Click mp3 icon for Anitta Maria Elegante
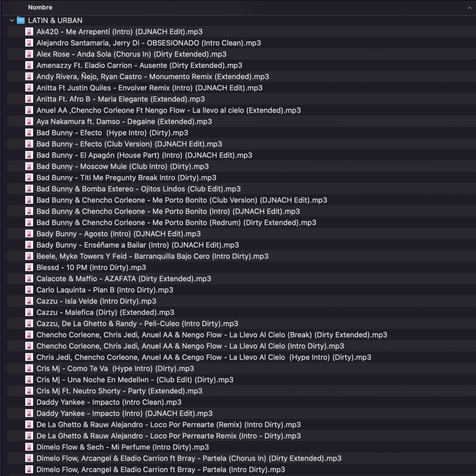The image size is (476, 476). pyautogui.click(x=29, y=99)
